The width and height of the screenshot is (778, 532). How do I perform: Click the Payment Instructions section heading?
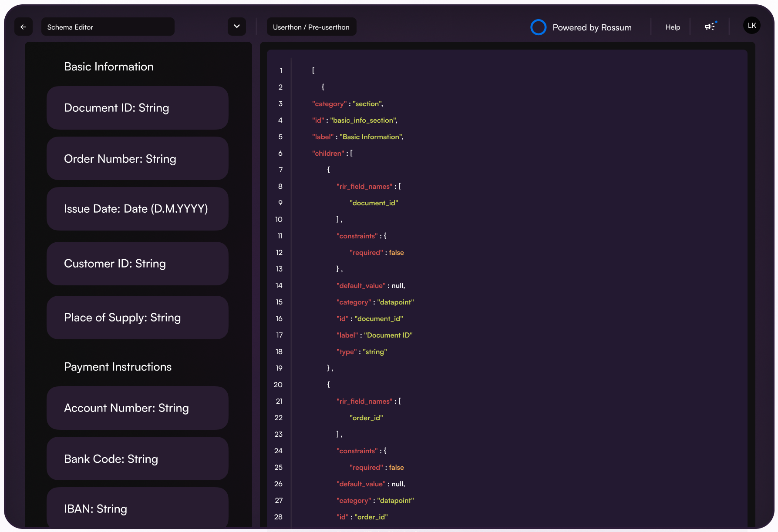click(118, 367)
